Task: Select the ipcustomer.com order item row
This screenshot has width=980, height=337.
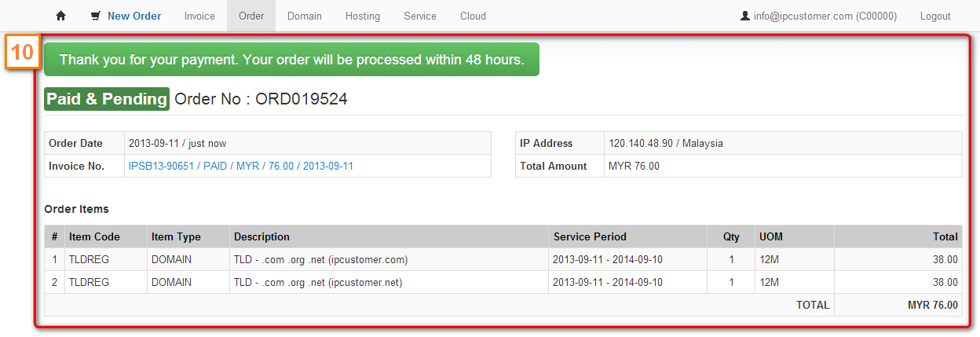Action: point(503,259)
